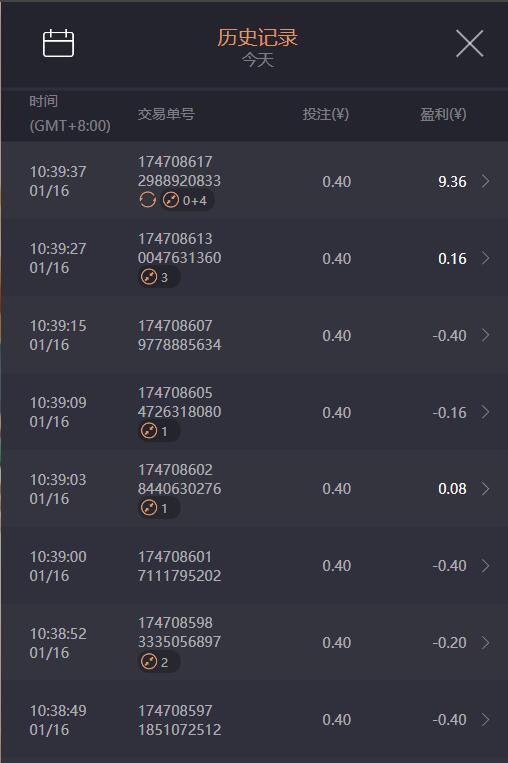Expand details arrow for 0.08 profit row
508x763 pixels.
[x=485, y=489]
